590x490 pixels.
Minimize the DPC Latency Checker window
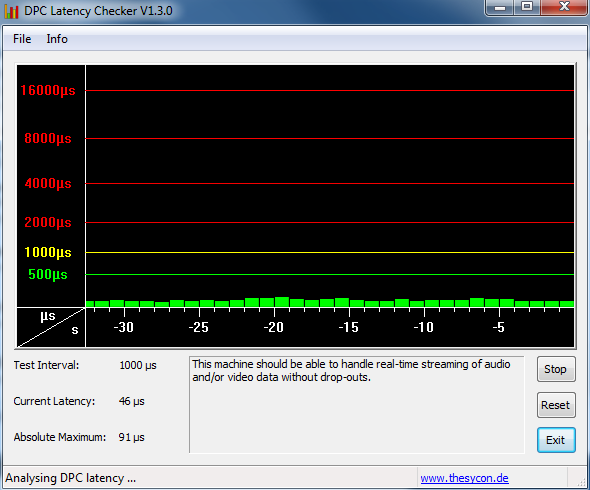(x=499, y=7)
